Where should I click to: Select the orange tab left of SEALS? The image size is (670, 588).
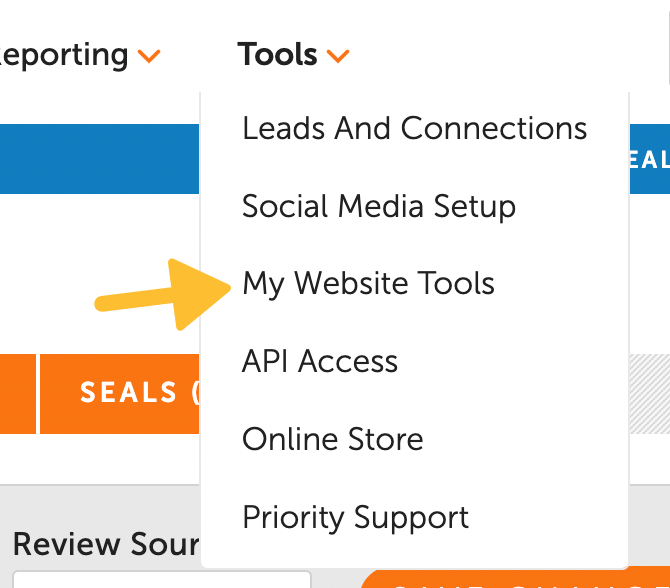point(17,393)
